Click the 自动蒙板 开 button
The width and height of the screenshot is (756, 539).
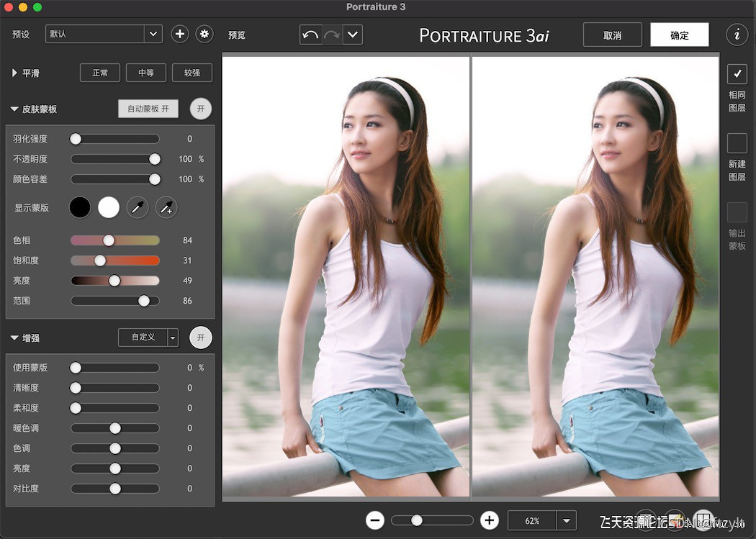[x=148, y=109]
